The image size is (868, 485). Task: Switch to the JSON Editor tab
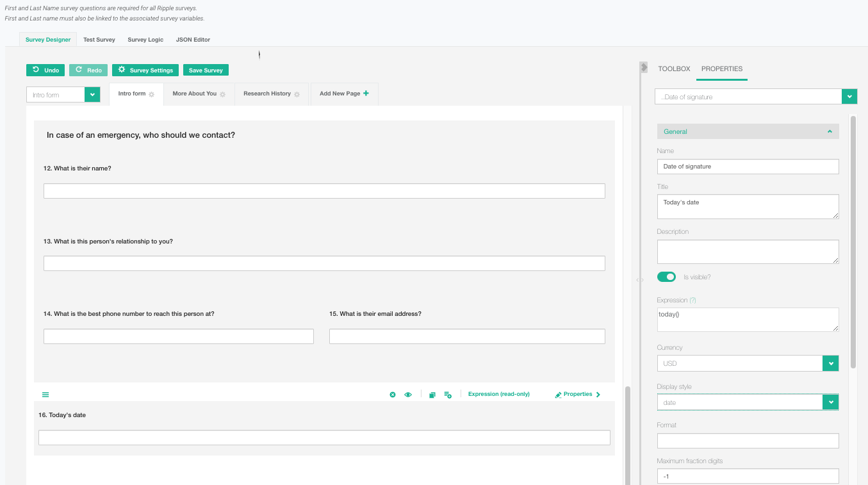click(x=193, y=40)
